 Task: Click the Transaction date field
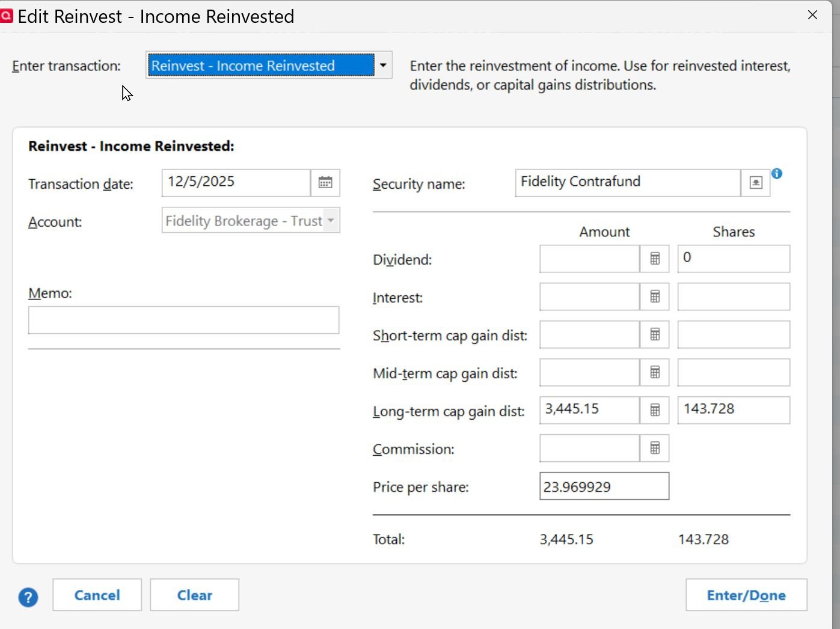[236, 183]
